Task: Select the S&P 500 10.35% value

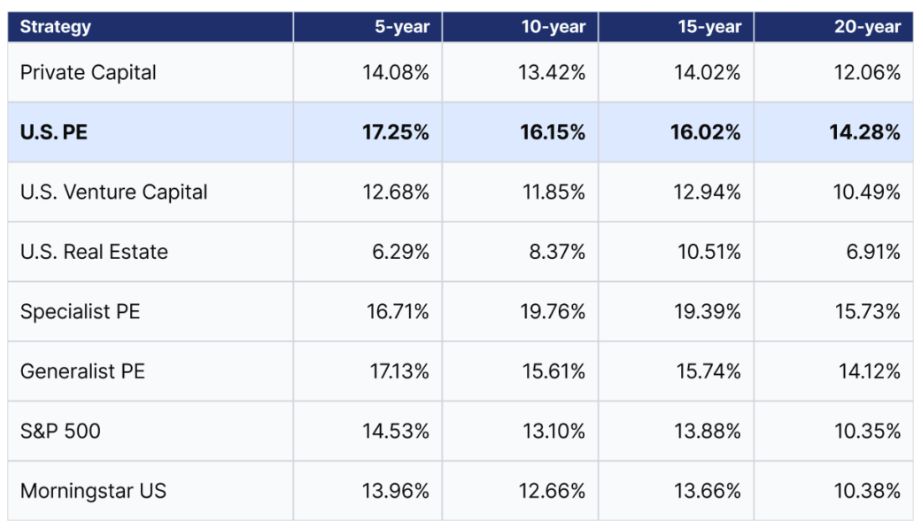Action: pos(867,431)
